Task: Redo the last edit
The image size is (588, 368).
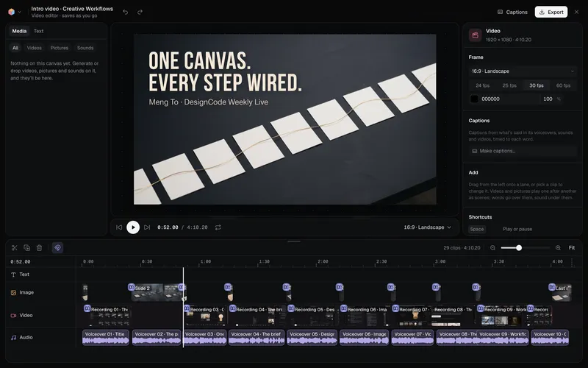Action: click(140, 12)
